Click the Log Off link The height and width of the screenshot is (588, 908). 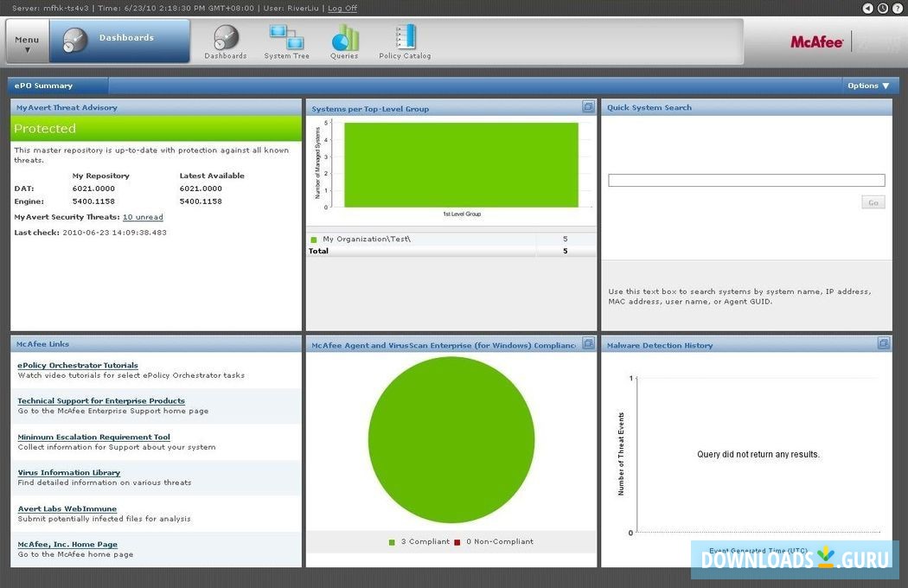[x=342, y=8]
